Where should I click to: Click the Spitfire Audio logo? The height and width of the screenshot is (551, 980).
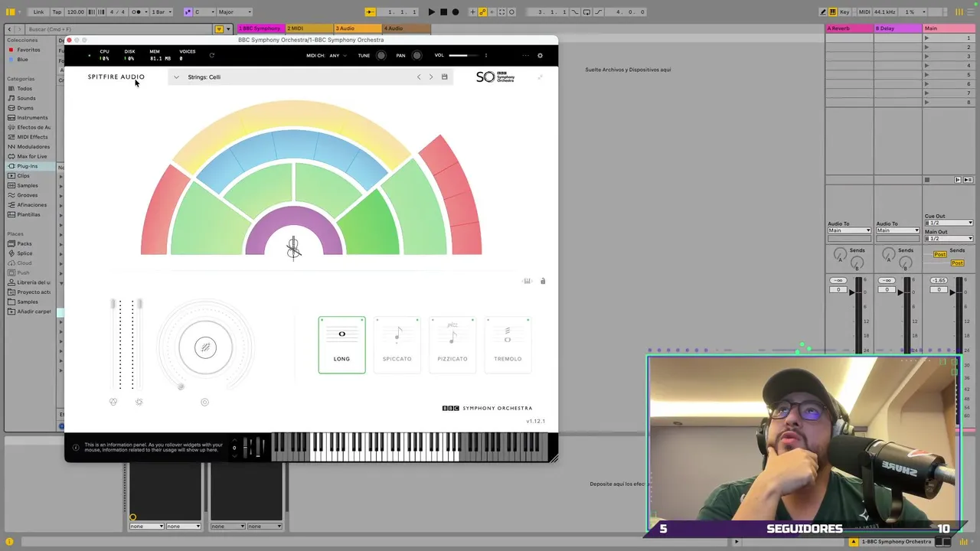coord(116,77)
